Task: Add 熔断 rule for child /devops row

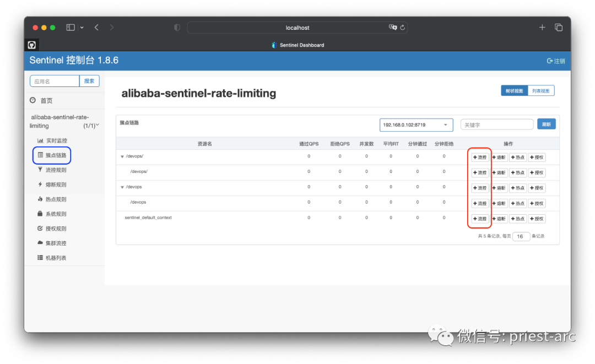Action: pyautogui.click(x=499, y=204)
